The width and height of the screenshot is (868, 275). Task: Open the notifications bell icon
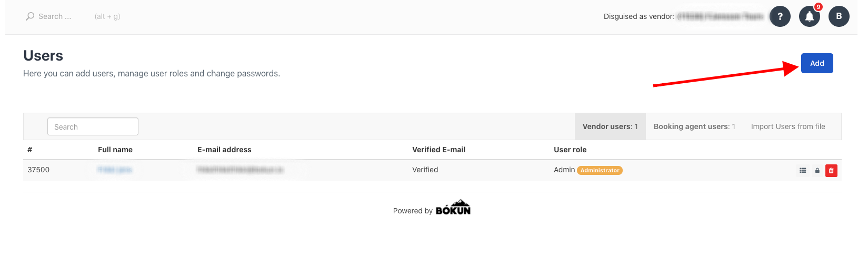coord(809,16)
